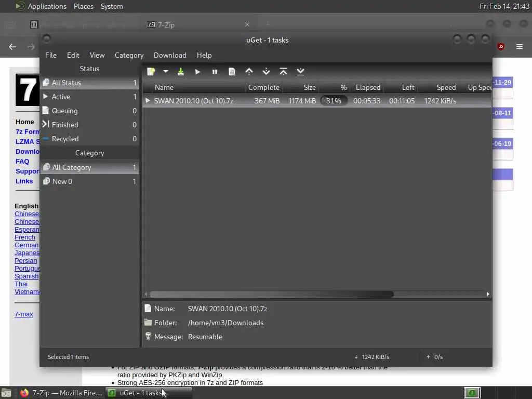532x399 pixels.
Task: Click the upload speed 0/s in status bar
Action: (435, 357)
